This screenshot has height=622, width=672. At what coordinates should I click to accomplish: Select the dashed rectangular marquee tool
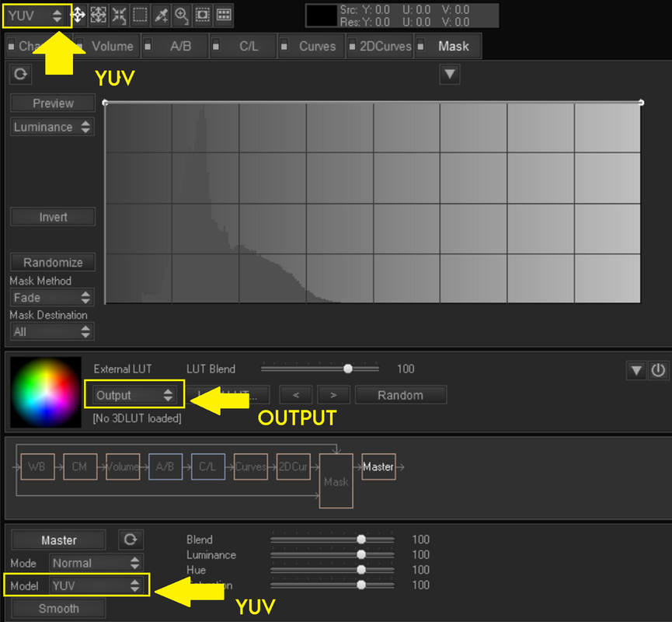point(140,16)
